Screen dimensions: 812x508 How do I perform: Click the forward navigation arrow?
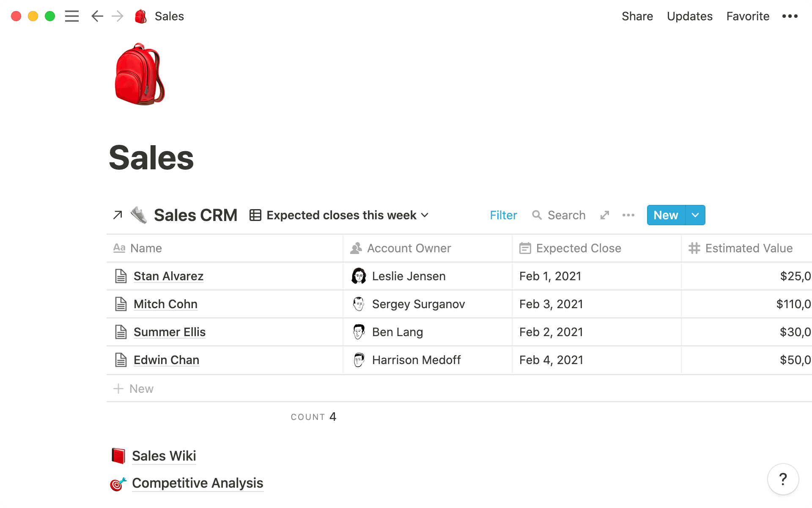click(x=117, y=16)
